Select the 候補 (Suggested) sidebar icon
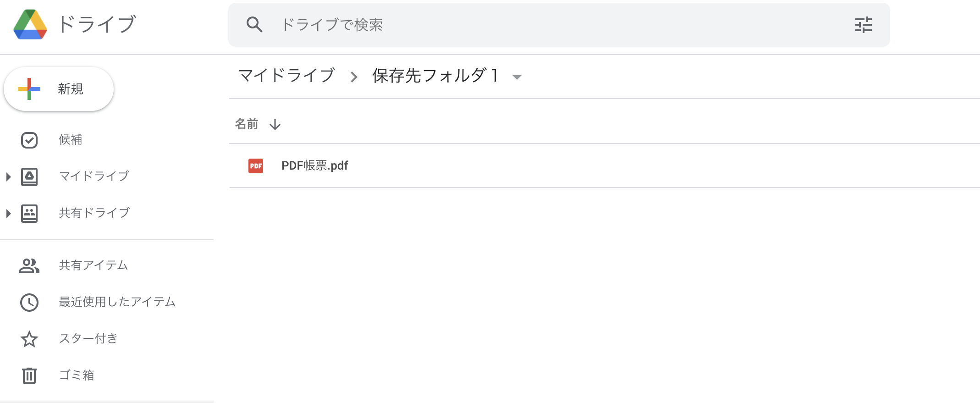 (29, 140)
